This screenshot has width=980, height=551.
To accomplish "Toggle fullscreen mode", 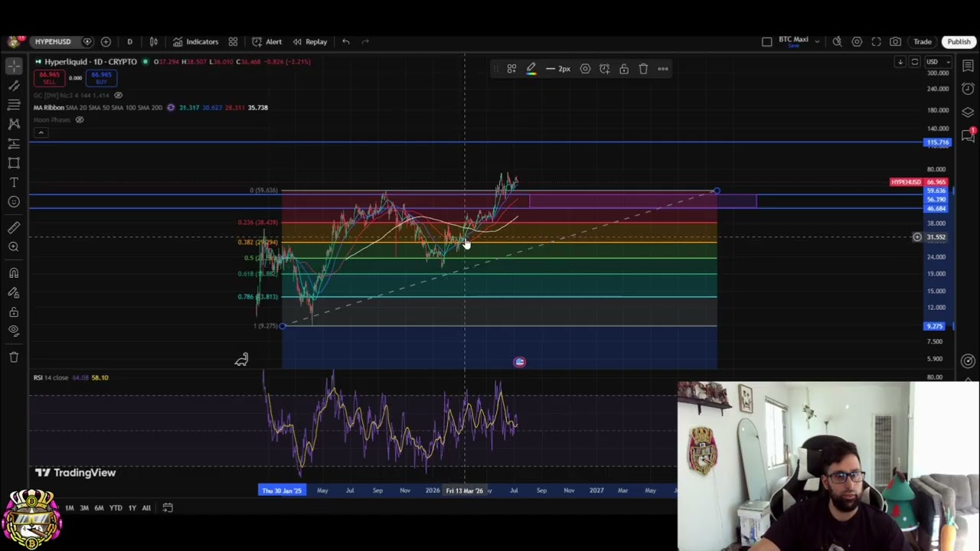I will tap(876, 41).
